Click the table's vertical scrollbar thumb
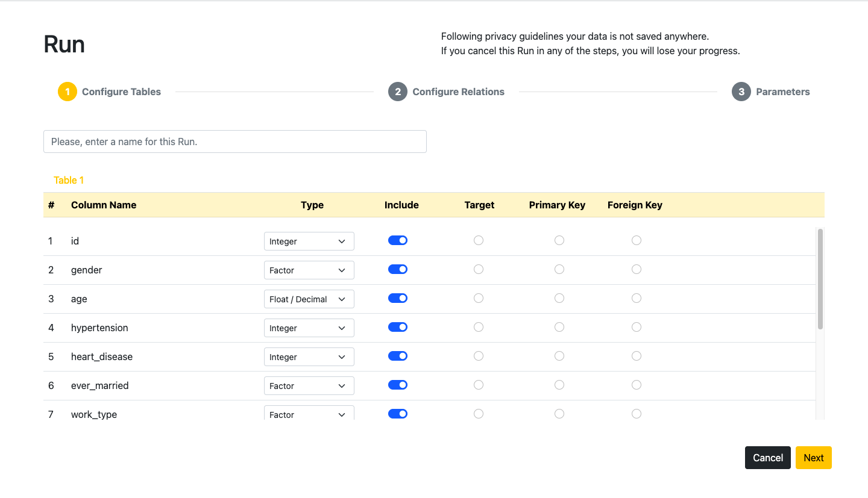This screenshot has height=498, width=868. click(x=820, y=278)
